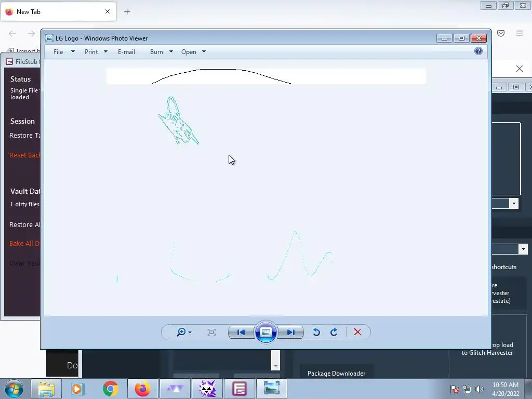Expand the Open dropdown arrow
This screenshot has height=399, width=532.
204,51
